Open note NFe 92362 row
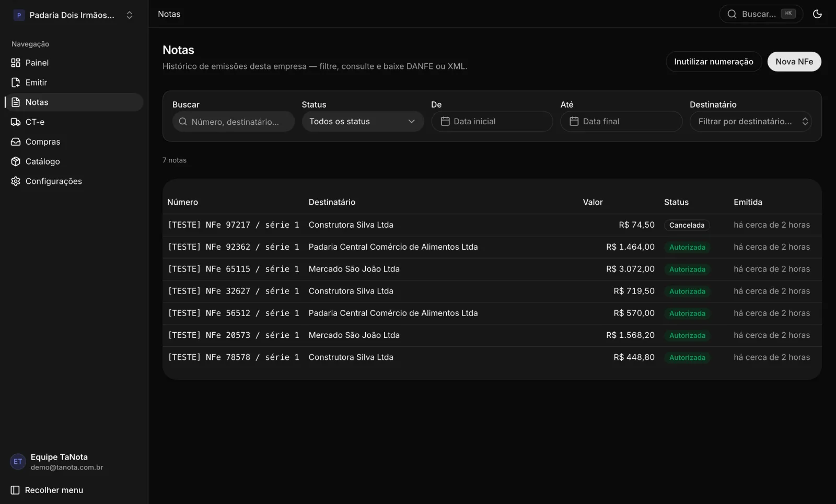Viewport: 836px width, 504px height. coord(492,247)
